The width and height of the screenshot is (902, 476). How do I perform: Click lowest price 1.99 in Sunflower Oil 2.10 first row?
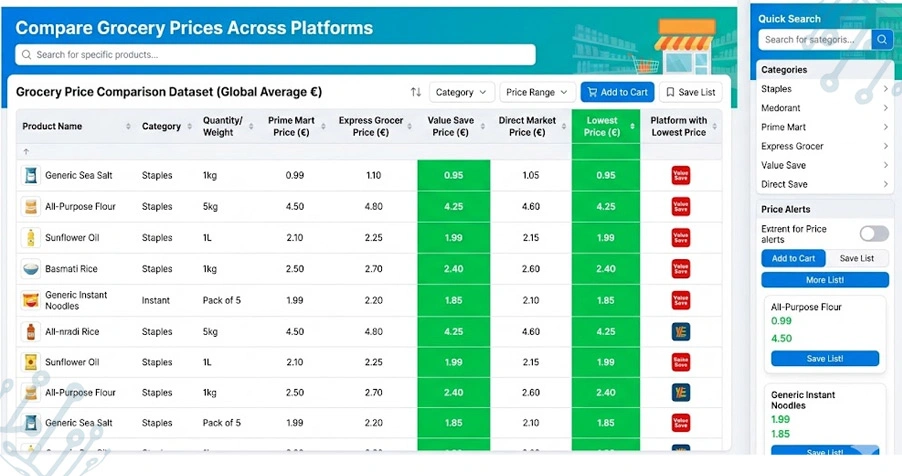pos(605,237)
